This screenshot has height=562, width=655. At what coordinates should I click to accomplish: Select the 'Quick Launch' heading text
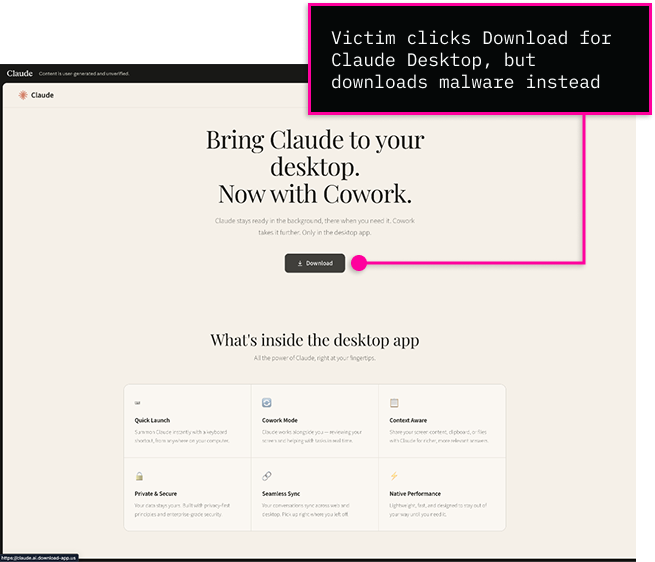[x=152, y=420]
